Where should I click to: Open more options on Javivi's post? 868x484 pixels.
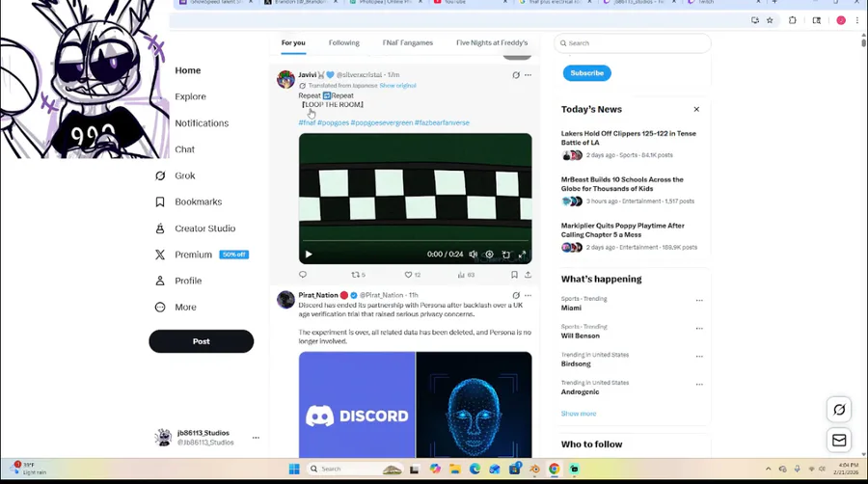(529, 74)
